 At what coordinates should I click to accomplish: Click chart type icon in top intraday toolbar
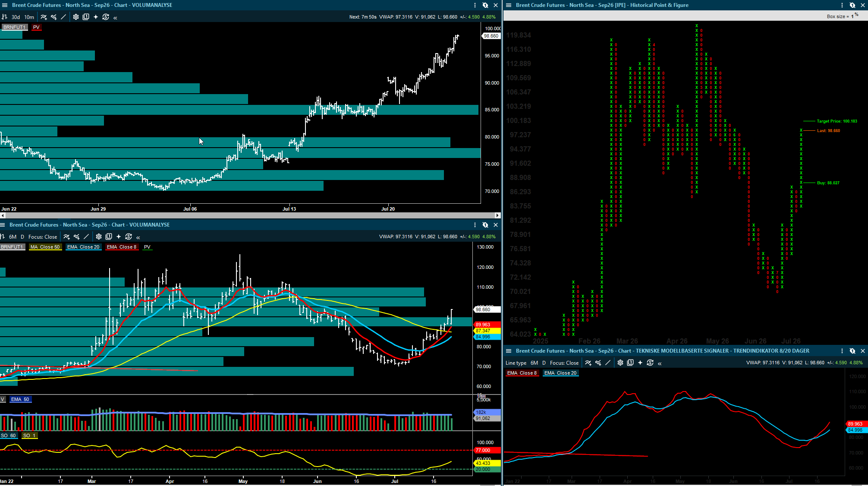4,17
